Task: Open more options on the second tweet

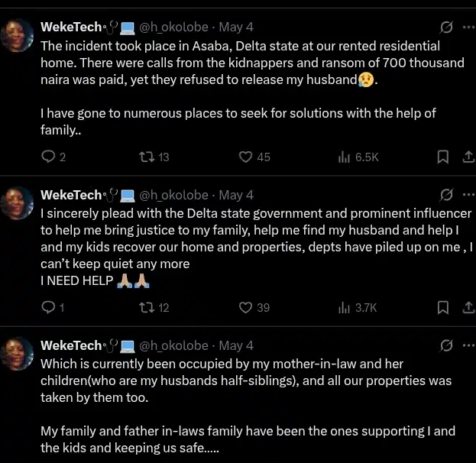Action: tap(468, 195)
